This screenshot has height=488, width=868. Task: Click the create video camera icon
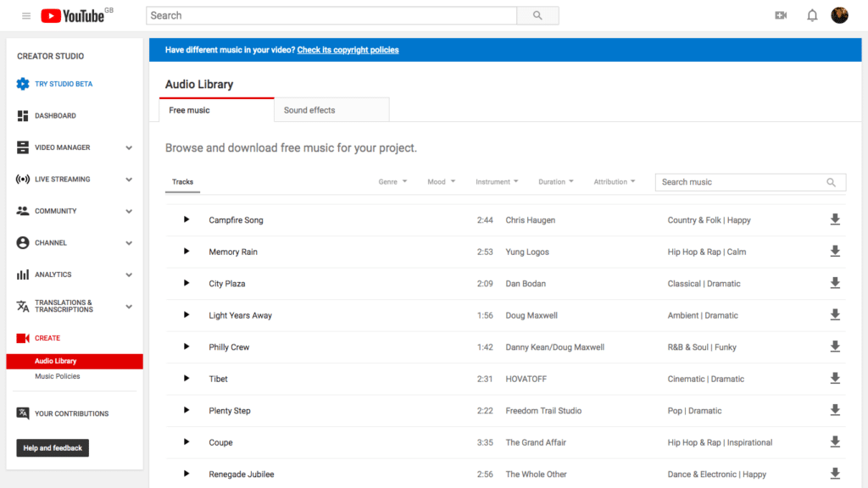(x=781, y=15)
